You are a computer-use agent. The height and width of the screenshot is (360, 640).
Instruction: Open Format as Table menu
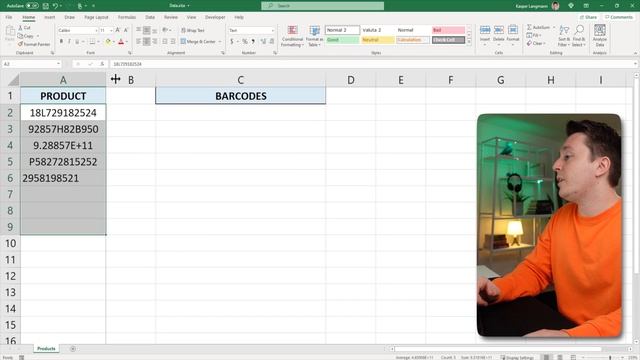[x=315, y=36]
